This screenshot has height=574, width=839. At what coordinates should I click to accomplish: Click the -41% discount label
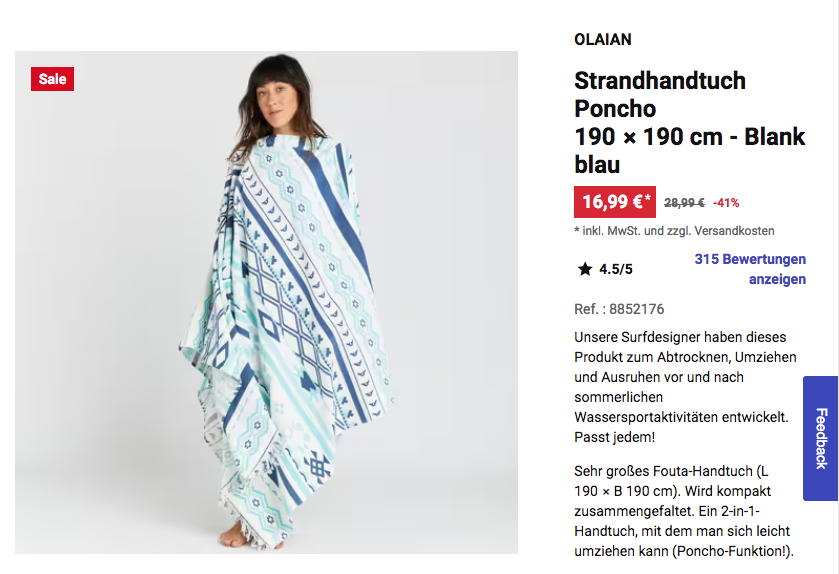click(726, 203)
